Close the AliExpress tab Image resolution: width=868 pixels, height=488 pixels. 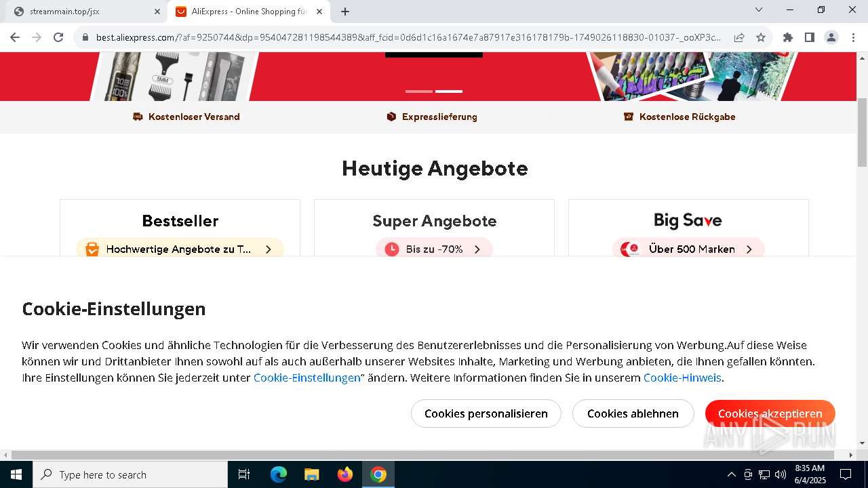coord(319,12)
